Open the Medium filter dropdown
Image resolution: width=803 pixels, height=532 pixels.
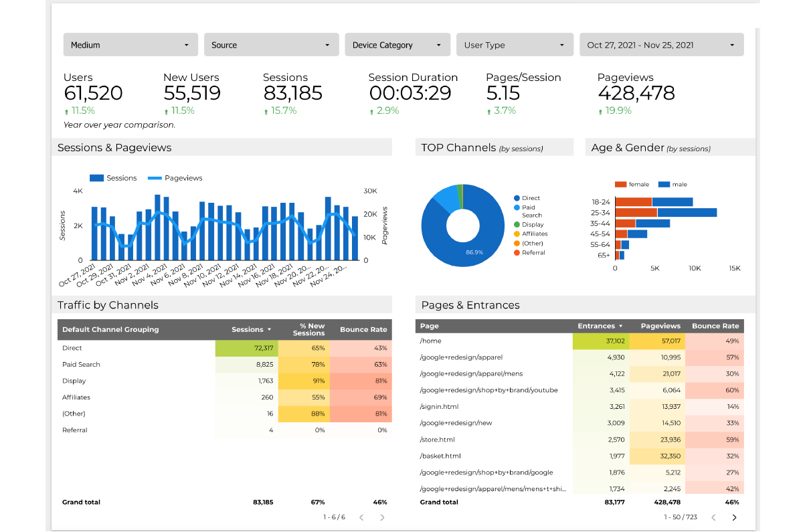pyautogui.click(x=130, y=45)
